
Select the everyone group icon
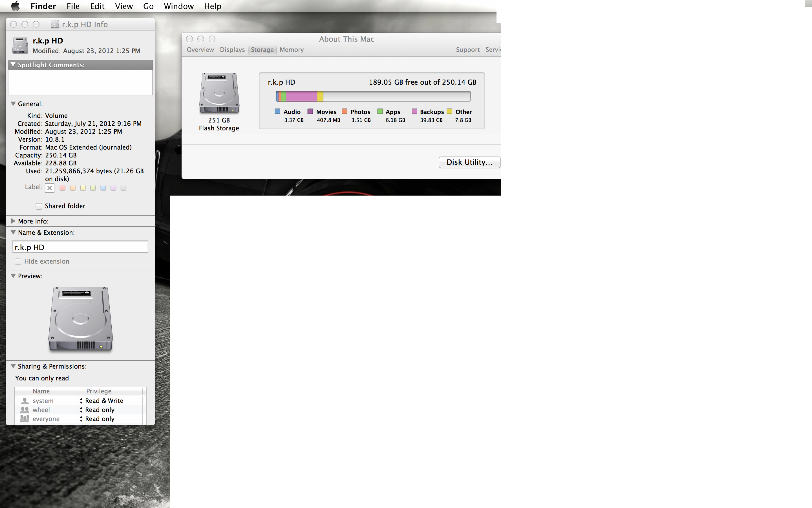[25, 419]
